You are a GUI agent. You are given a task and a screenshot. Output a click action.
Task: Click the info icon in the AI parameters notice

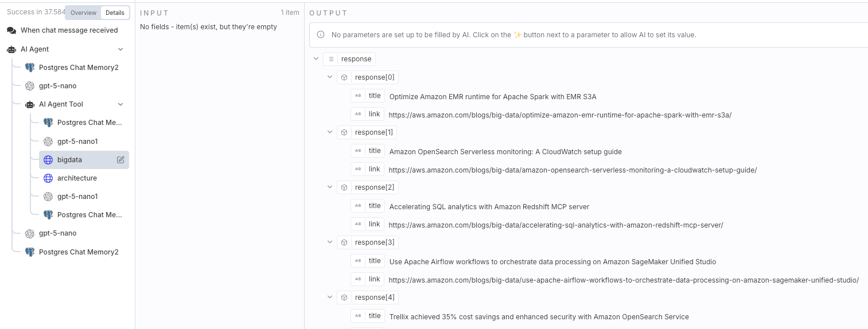pos(321,35)
